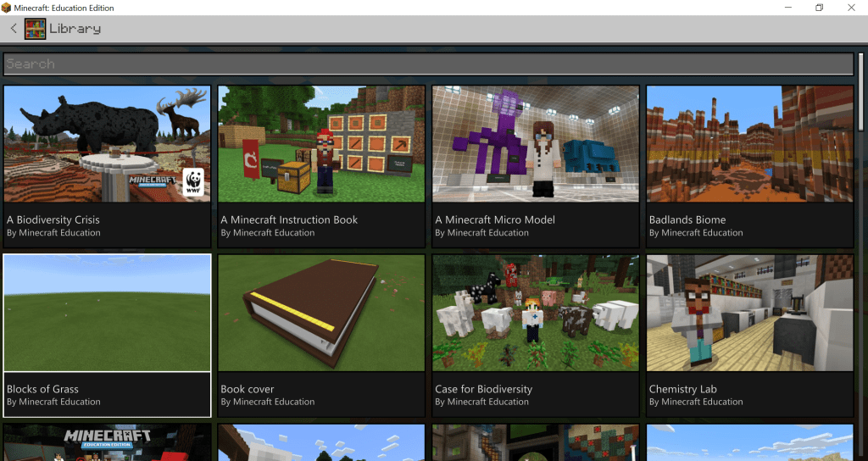The height and width of the screenshot is (461, 868).
Task: Open the Badlands Biome world image
Action: (x=749, y=143)
